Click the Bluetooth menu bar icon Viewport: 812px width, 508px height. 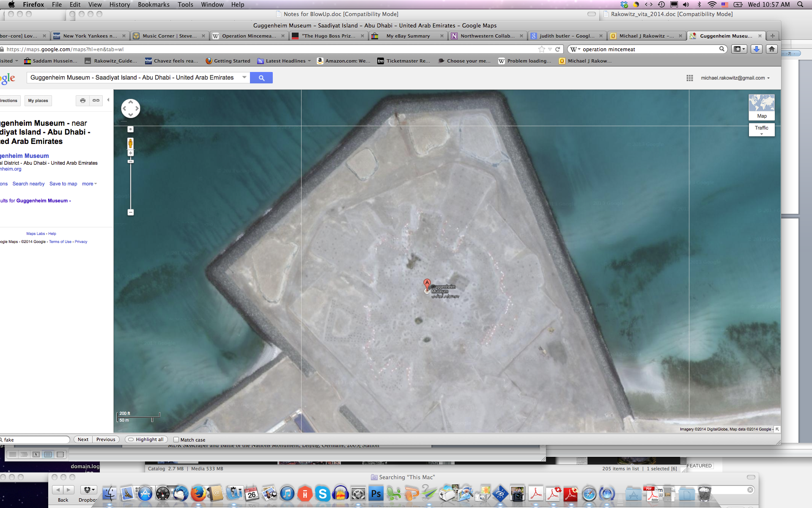tap(699, 4)
